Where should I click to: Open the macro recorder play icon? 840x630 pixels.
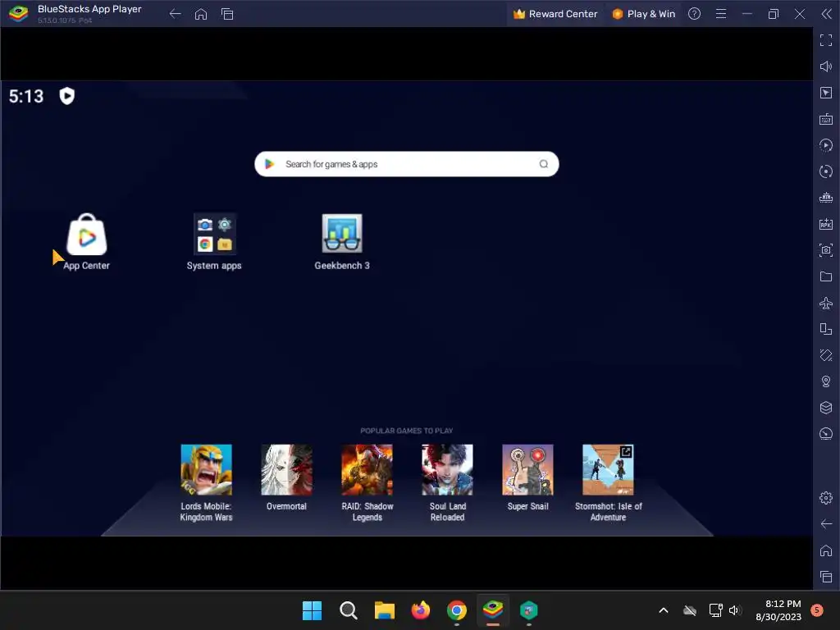[826, 145]
